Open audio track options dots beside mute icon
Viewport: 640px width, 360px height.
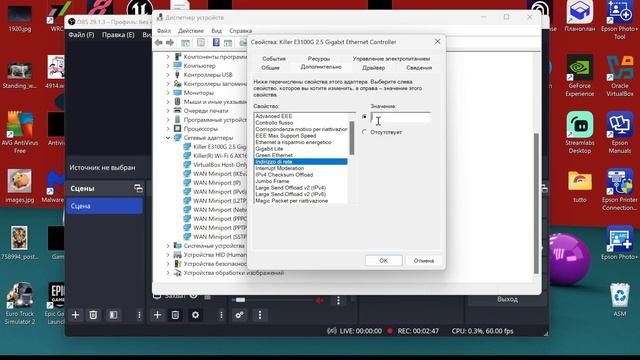tap(338, 300)
